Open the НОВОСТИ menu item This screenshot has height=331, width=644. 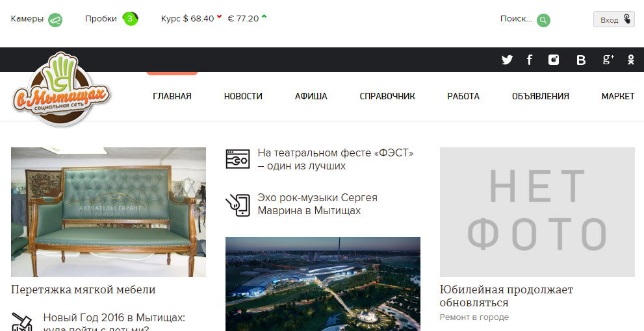[x=243, y=97]
